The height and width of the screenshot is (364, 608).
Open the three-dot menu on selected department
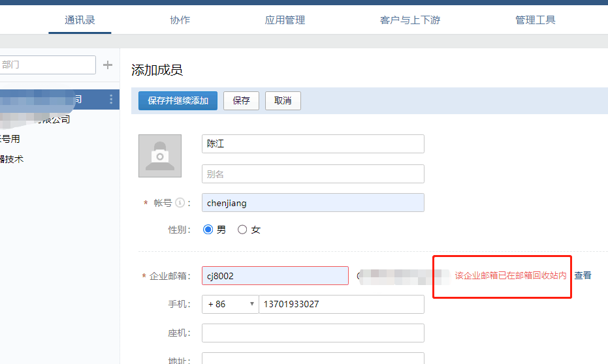click(x=111, y=99)
